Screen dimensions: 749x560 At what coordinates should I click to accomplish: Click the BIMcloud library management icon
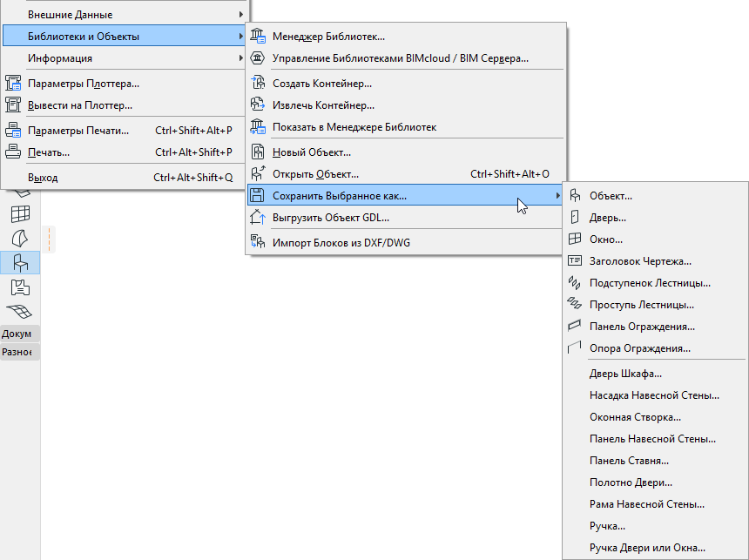(x=258, y=58)
